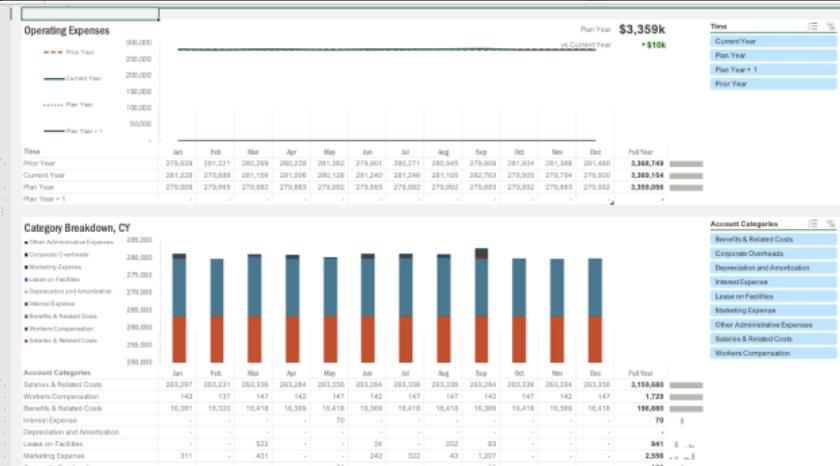This screenshot has width=840, height=466.
Task: Toggle the Marketing Expense slicer item
Action: (773, 310)
